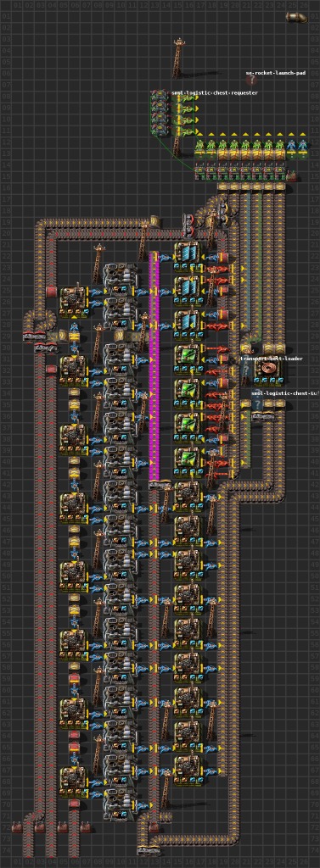
Task: Click the magenta vertical belt line
Action: (x=154, y=365)
